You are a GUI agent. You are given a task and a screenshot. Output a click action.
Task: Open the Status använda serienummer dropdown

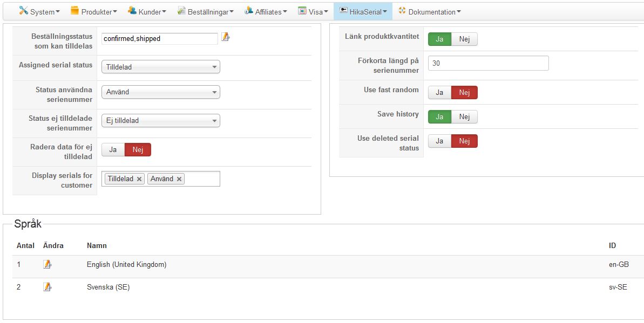(x=160, y=92)
